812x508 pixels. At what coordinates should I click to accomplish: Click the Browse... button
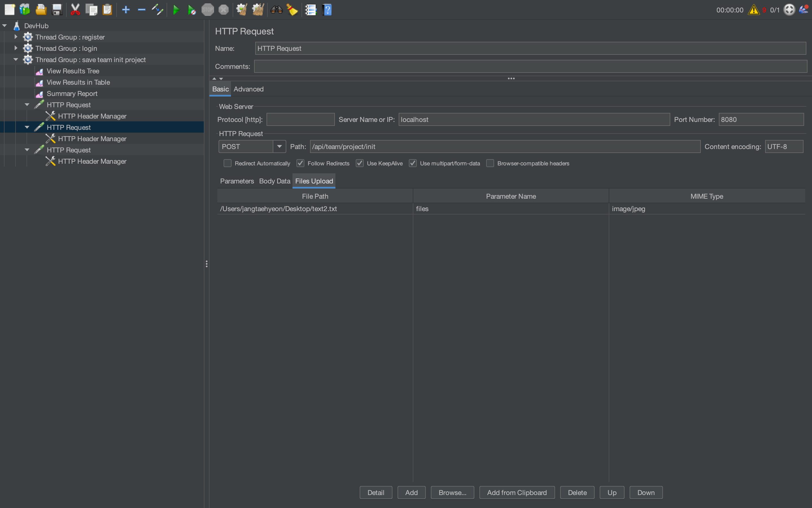(x=452, y=492)
